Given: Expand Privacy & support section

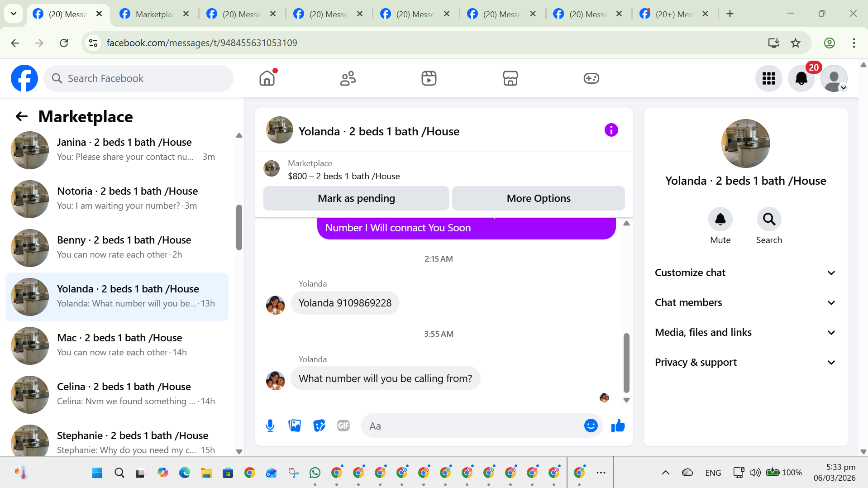Looking at the screenshot, I should coord(745,362).
